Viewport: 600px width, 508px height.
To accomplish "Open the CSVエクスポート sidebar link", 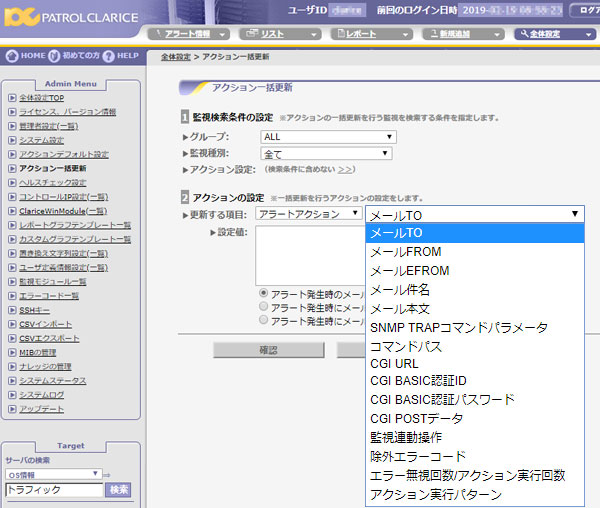I will tap(49, 339).
